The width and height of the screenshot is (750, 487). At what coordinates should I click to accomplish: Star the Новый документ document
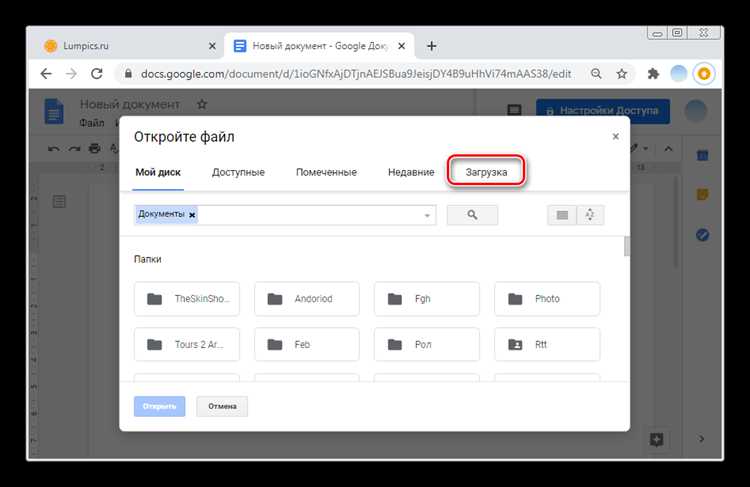click(x=202, y=104)
